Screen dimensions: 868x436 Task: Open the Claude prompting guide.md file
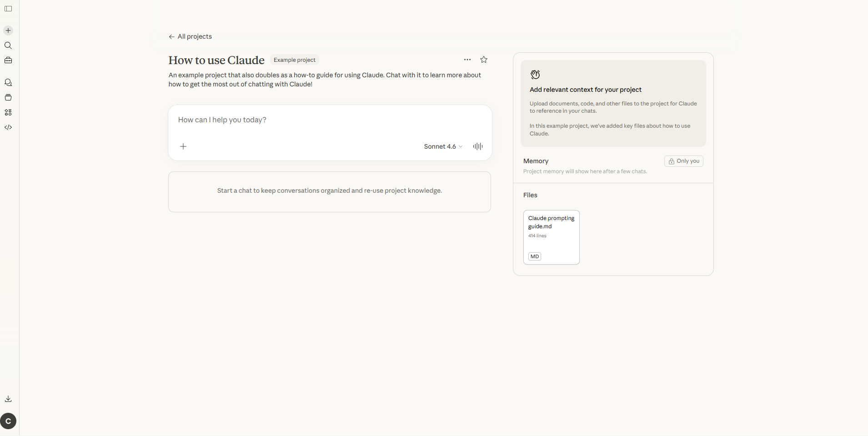coord(551,237)
